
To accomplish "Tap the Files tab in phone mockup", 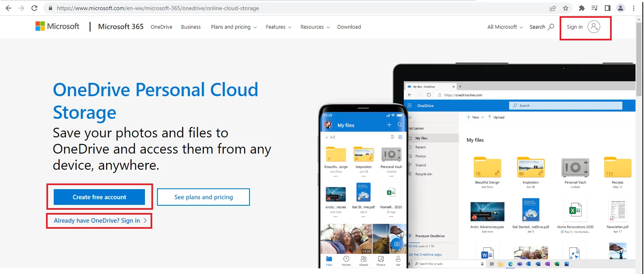I will point(329,261).
